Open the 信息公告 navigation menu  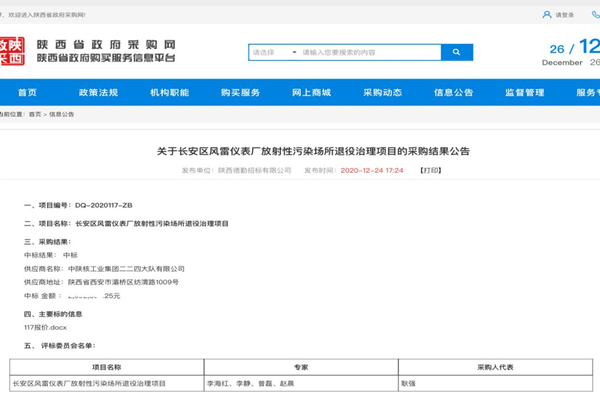453,92
